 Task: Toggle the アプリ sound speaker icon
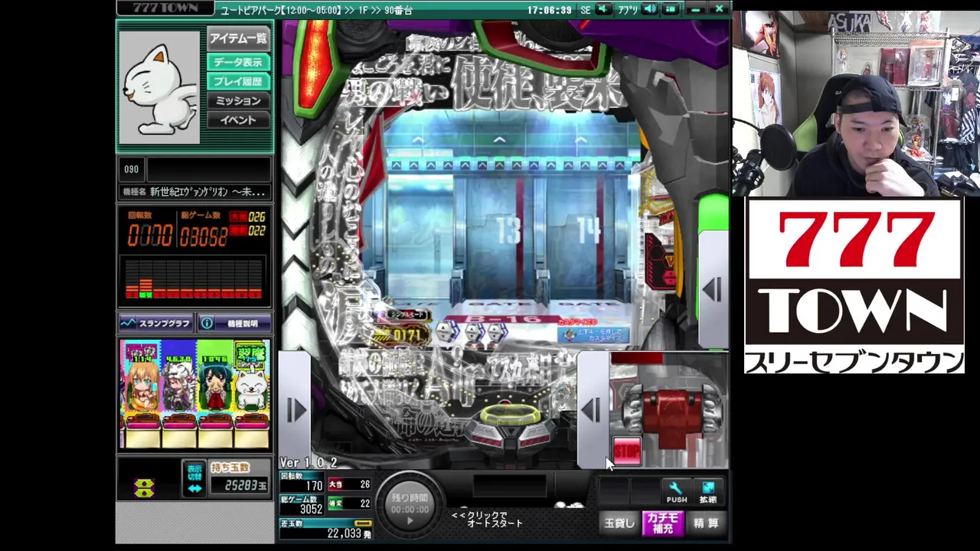pyautogui.click(x=649, y=9)
